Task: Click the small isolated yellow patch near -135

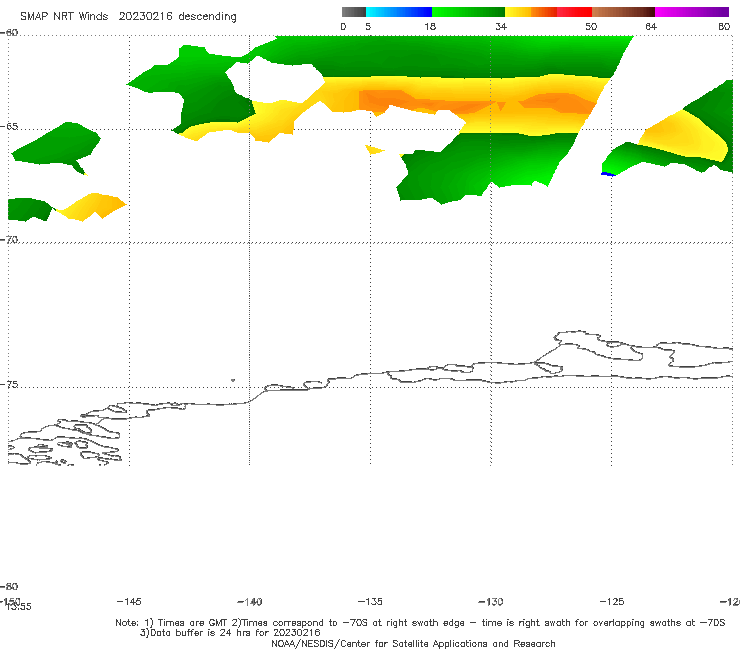Action: [x=374, y=150]
